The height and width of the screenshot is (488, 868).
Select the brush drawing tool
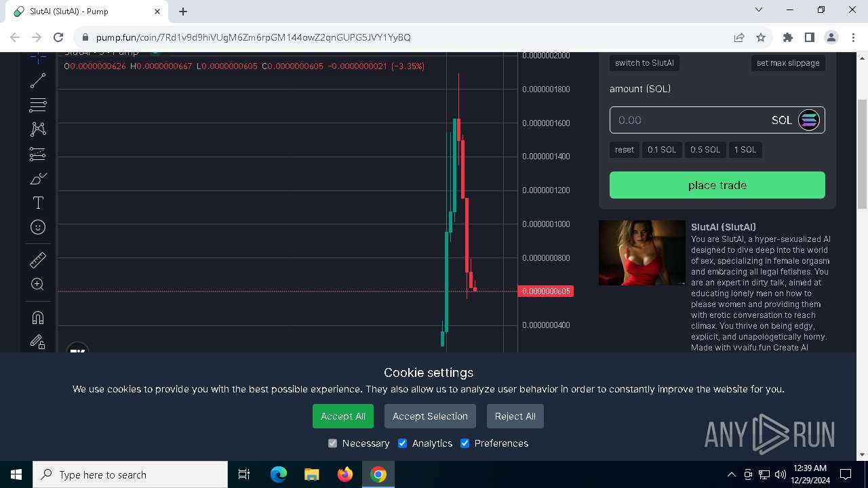38,178
